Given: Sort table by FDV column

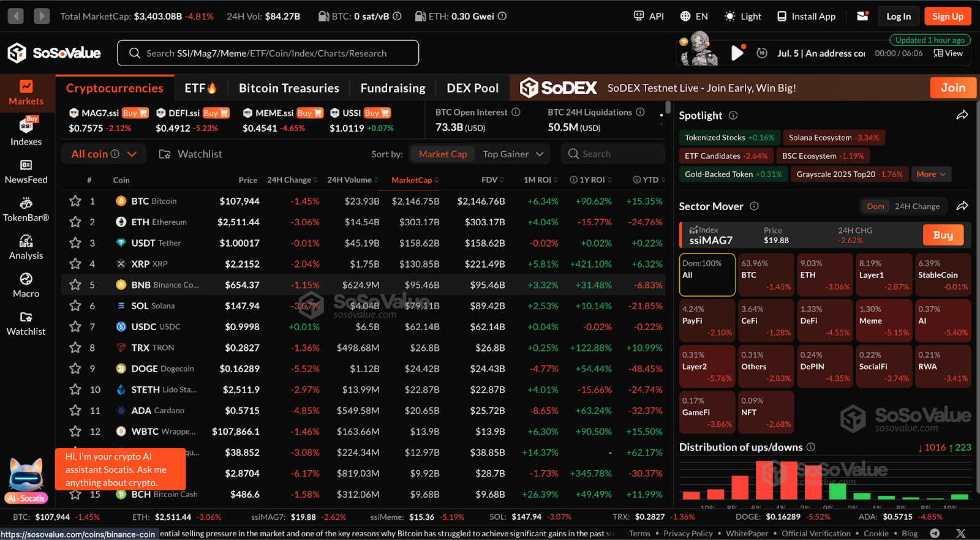Looking at the screenshot, I should tap(492, 180).
